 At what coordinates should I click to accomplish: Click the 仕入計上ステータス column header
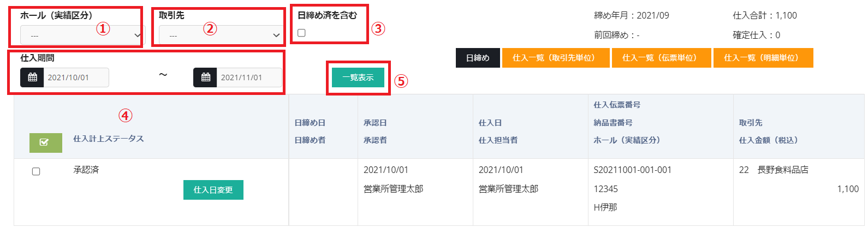pos(109,139)
